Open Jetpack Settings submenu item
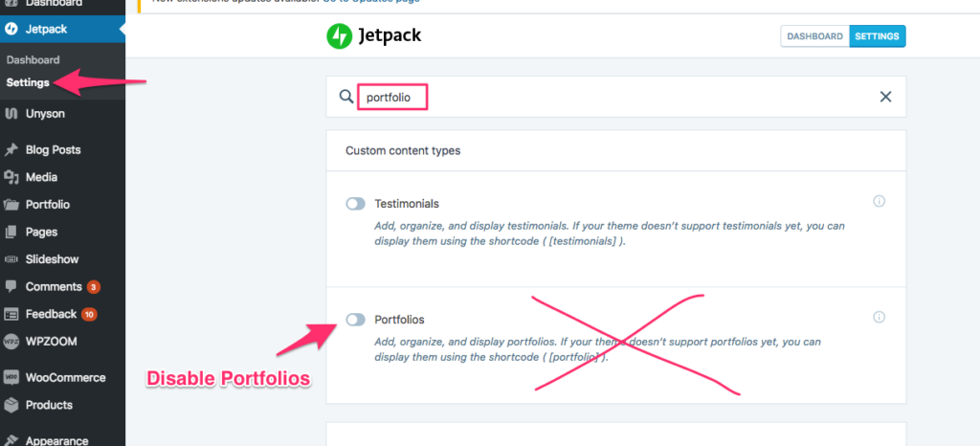The height and width of the screenshot is (446, 980). point(28,82)
